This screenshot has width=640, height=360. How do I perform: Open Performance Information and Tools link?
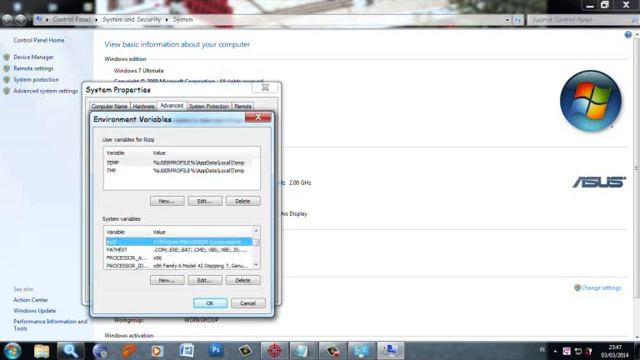pos(50,325)
